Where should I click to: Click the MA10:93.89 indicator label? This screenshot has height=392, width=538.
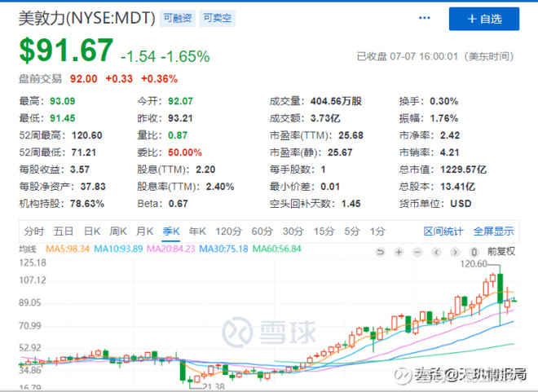point(118,249)
